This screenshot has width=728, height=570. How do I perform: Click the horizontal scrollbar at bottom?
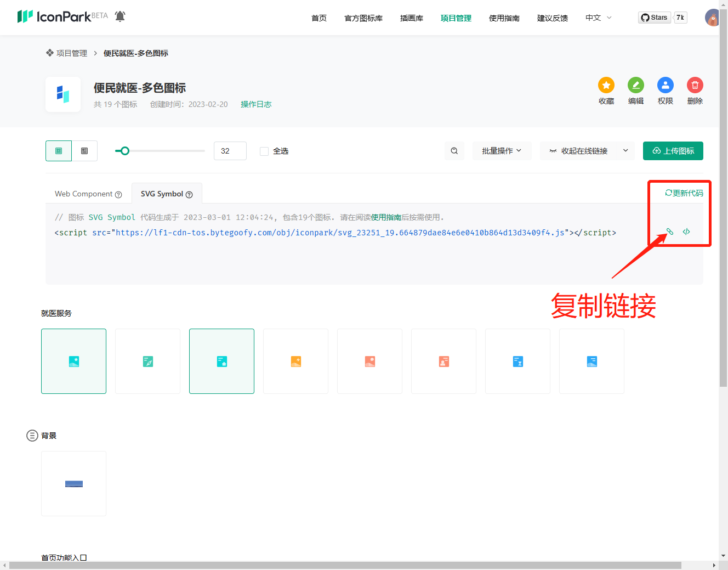[x=345, y=565]
